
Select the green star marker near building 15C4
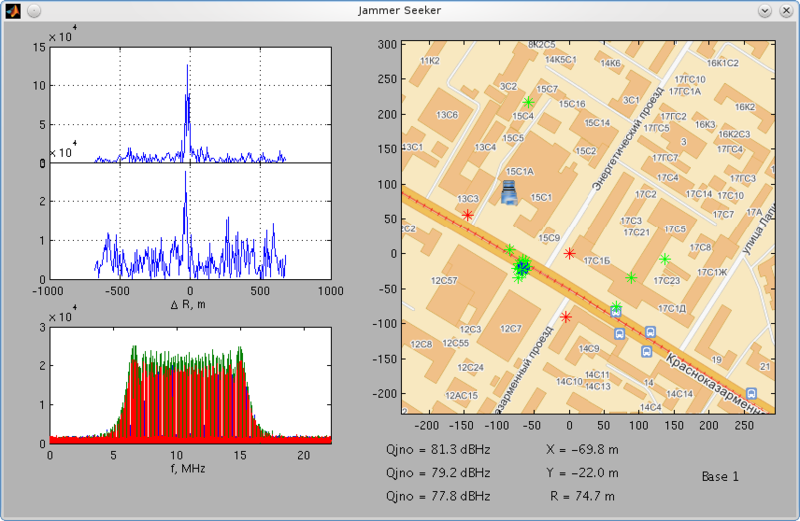[x=529, y=102]
